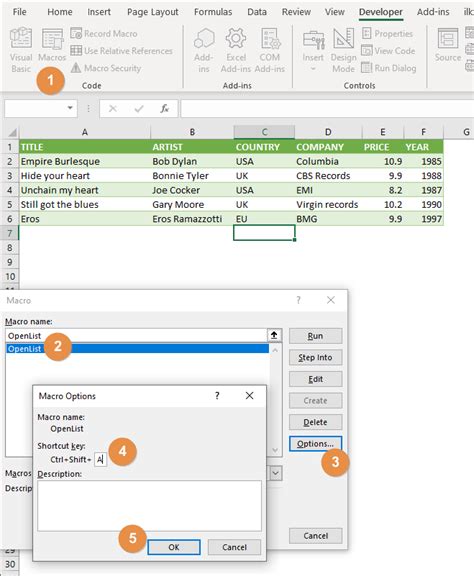Image resolution: width=474 pixels, height=576 pixels.
Task: Cancel the Macro dialog
Action: (x=315, y=536)
